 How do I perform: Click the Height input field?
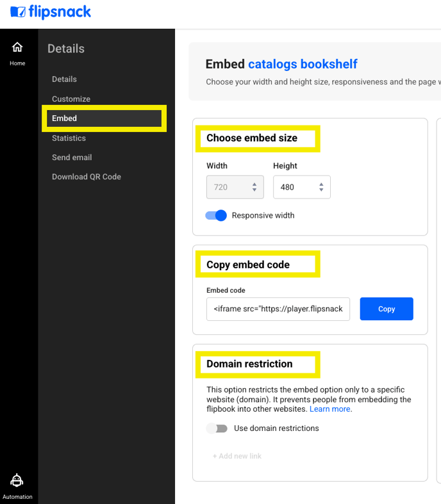(x=302, y=187)
